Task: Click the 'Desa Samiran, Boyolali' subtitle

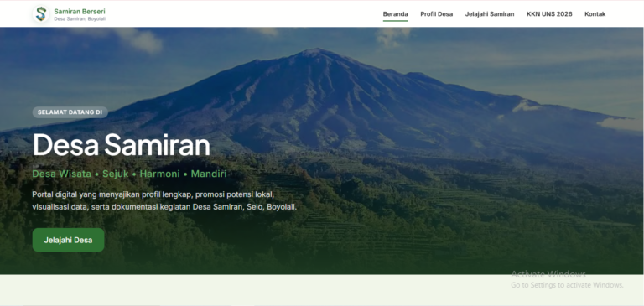Action: click(x=80, y=19)
